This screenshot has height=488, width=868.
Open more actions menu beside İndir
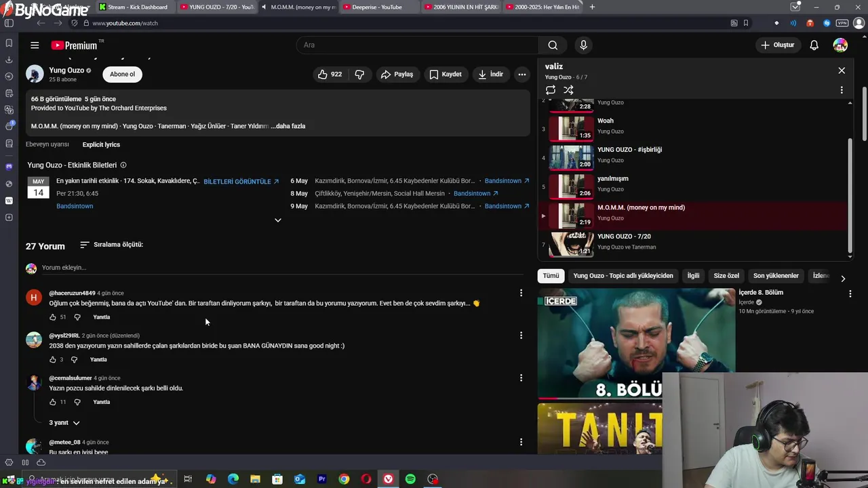[521, 75]
